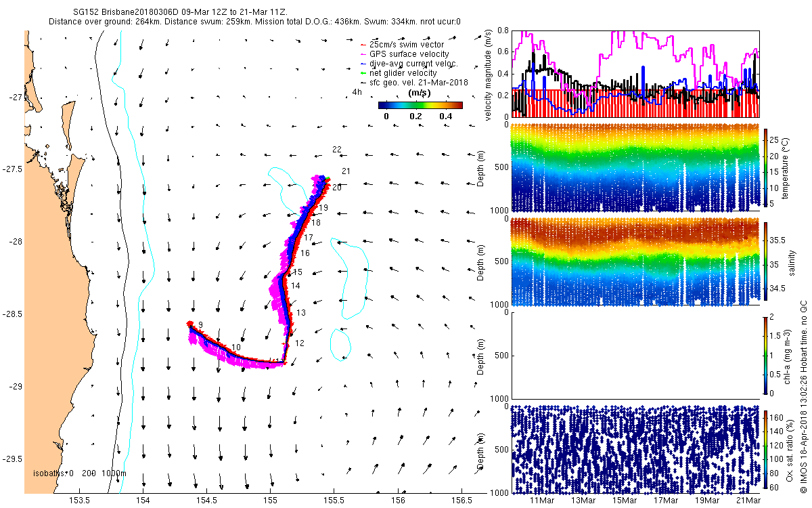Click the '160' tick on the oxygen colorbar
Screen dimensions: 812x508
777,417
